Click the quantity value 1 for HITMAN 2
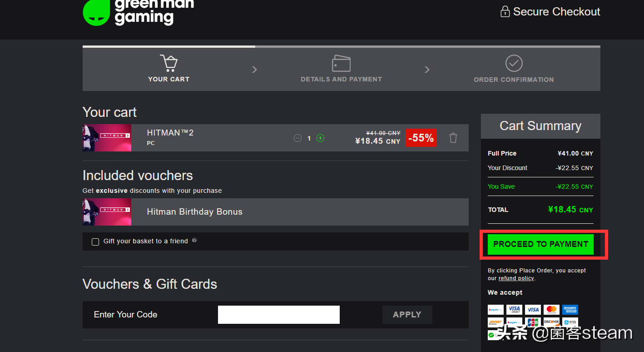This screenshot has width=644, height=352. (309, 138)
